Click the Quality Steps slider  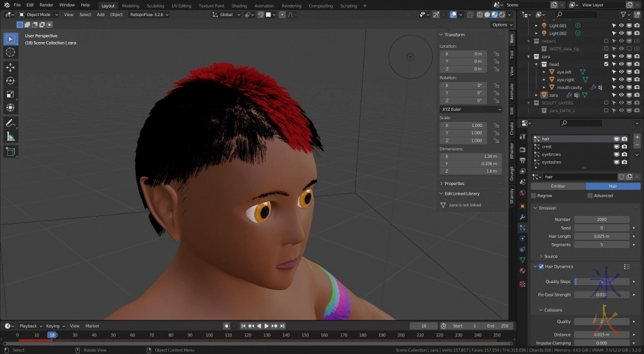pyautogui.click(x=601, y=281)
